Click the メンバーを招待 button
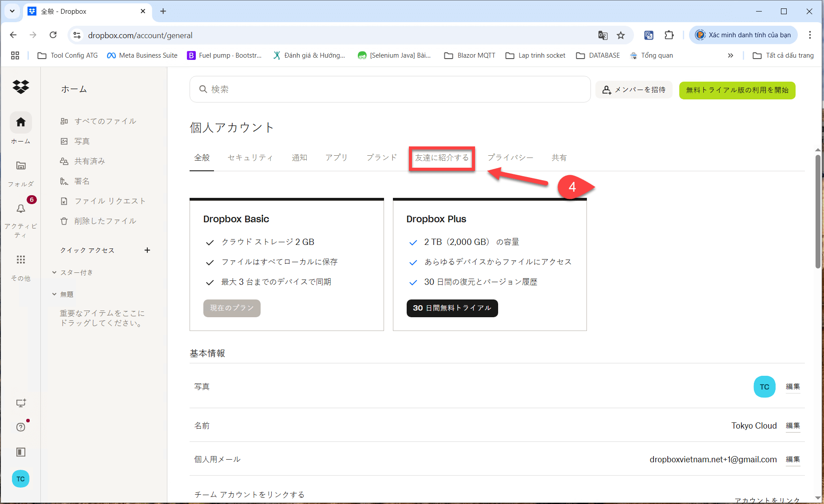This screenshot has width=824, height=504. coord(634,90)
